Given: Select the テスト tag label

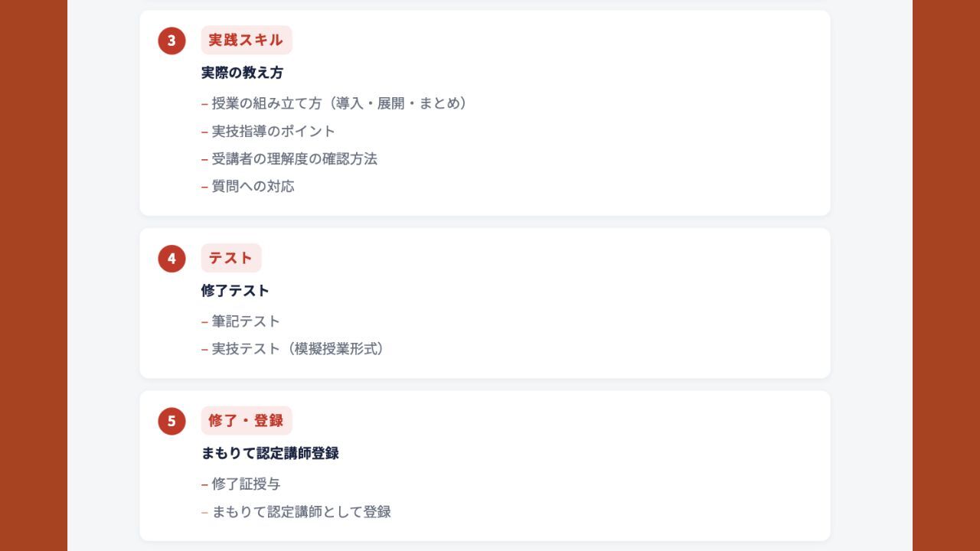Looking at the screenshot, I should click(230, 258).
